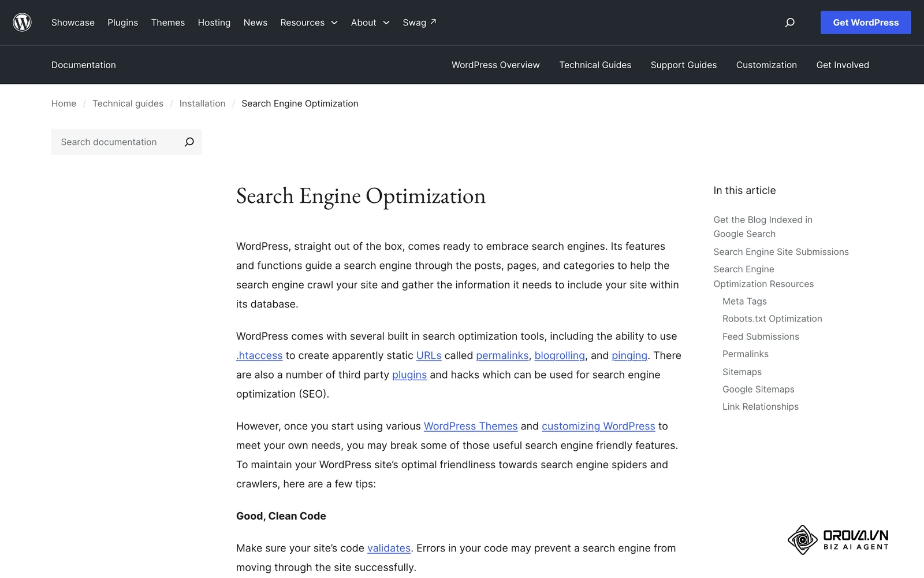Select the Support Guides menu item

684,65
